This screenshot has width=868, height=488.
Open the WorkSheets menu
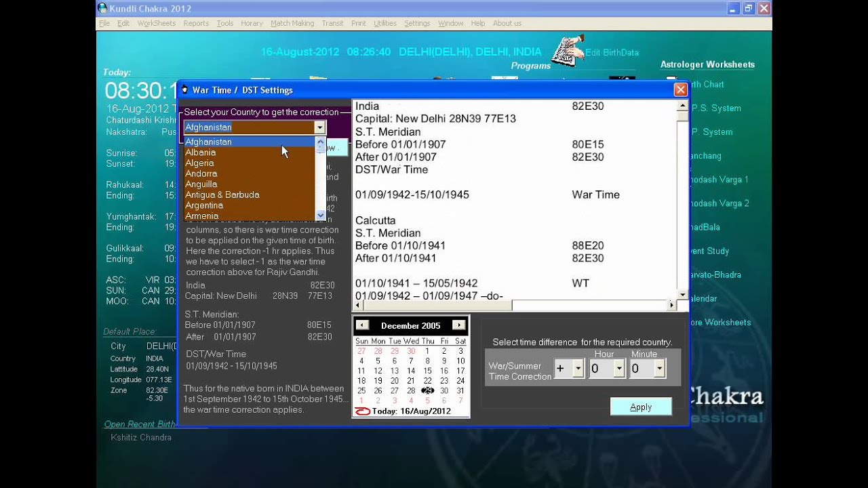pos(156,23)
